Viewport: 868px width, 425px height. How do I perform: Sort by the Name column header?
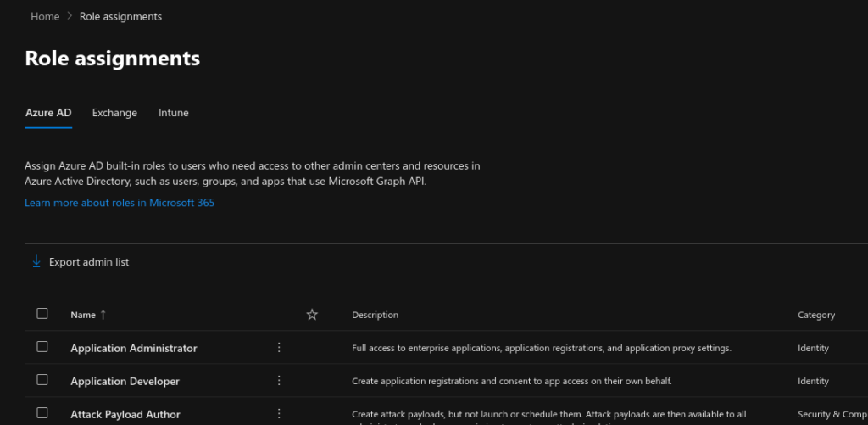tap(83, 315)
